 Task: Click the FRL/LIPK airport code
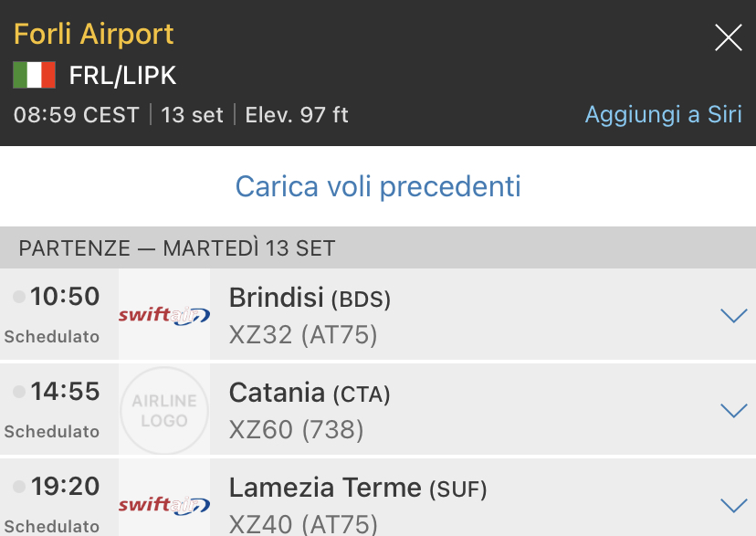(122, 76)
